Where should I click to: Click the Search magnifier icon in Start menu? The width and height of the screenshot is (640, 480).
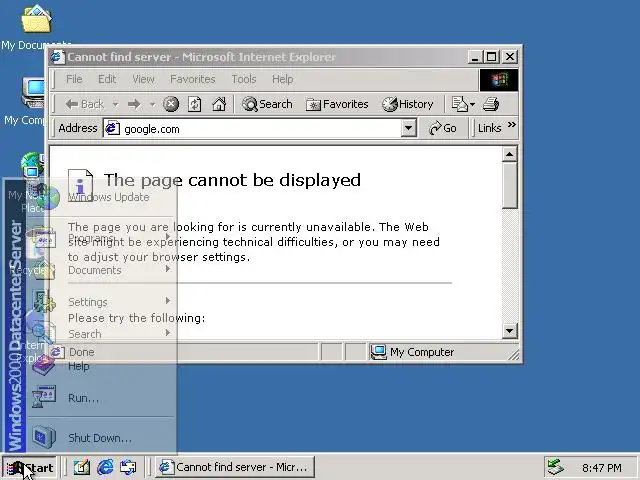pos(41,332)
